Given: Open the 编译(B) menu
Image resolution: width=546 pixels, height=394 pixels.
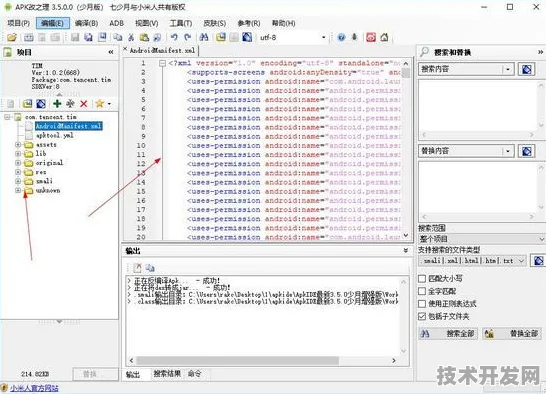Looking at the screenshot, I should coord(86,23).
